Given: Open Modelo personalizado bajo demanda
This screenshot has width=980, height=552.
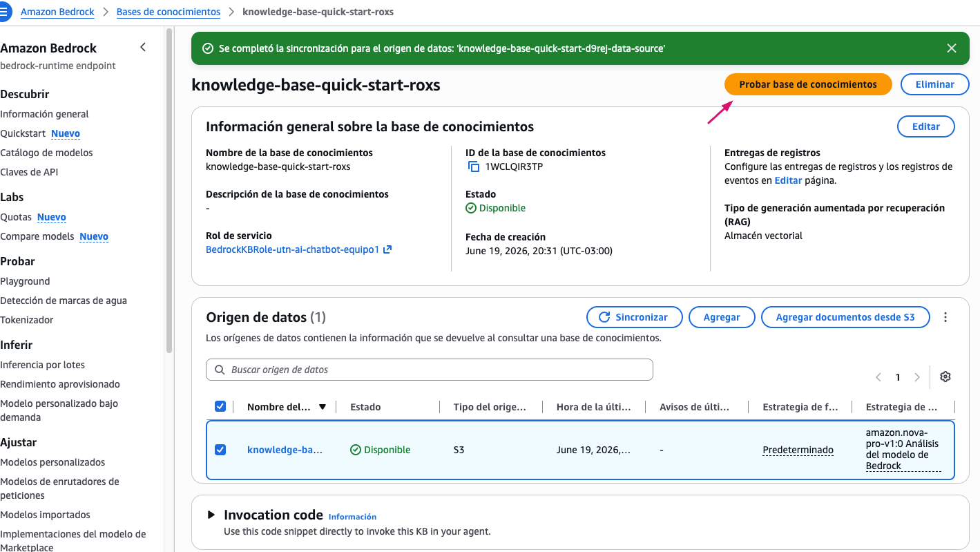Looking at the screenshot, I should point(59,410).
